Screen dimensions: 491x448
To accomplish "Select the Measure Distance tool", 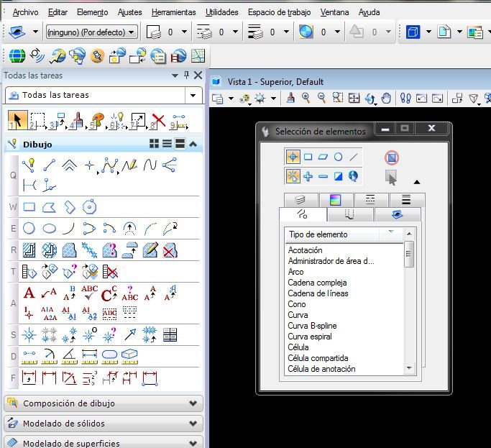I will pyautogui.click(x=29, y=357).
